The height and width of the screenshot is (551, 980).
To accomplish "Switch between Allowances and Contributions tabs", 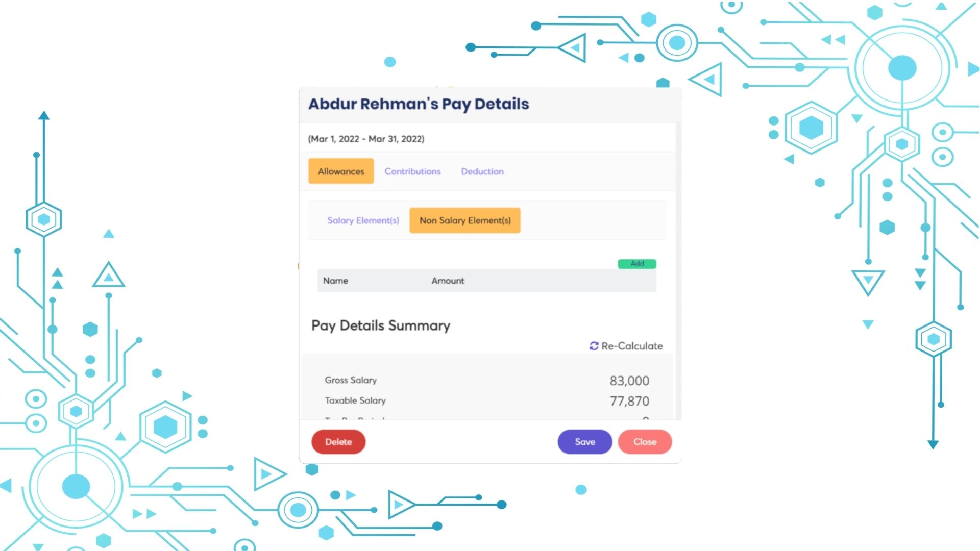I will click(412, 171).
